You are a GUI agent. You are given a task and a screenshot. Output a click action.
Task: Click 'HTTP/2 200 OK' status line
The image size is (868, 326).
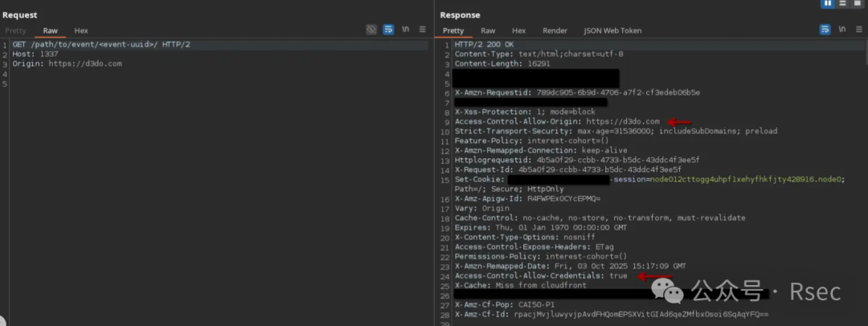pyautogui.click(x=485, y=44)
